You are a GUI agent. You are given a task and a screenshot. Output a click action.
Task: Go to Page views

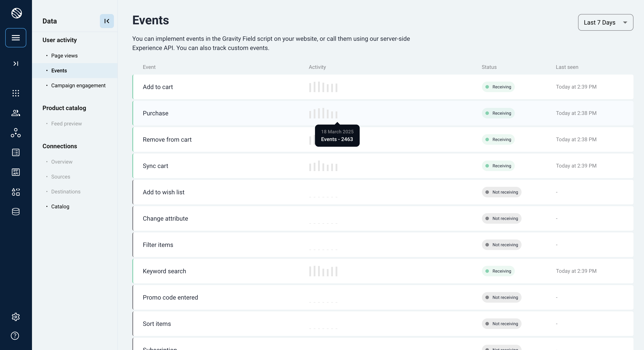click(x=64, y=55)
